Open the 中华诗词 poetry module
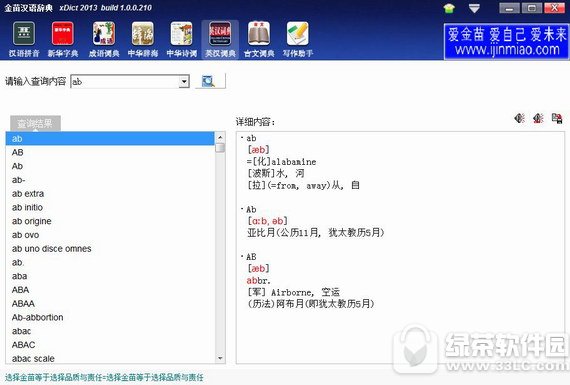The image size is (570, 385). pyautogui.click(x=182, y=39)
